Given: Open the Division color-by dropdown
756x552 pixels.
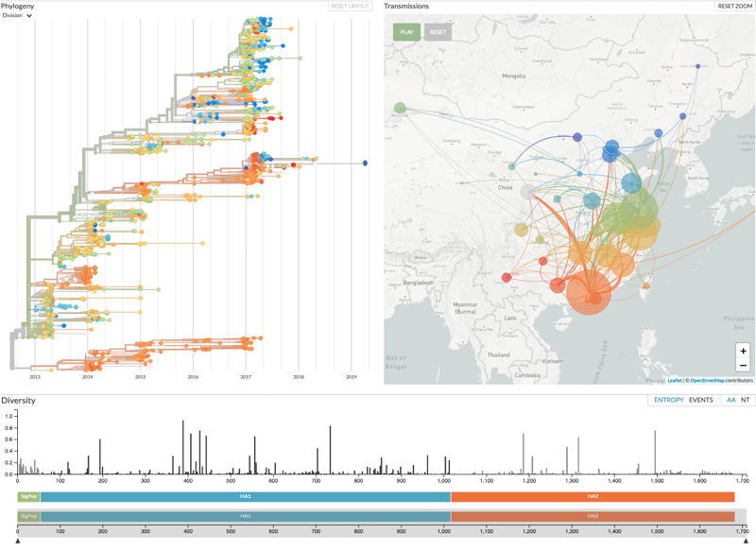Looking at the screenshot, I should point(19,15).
